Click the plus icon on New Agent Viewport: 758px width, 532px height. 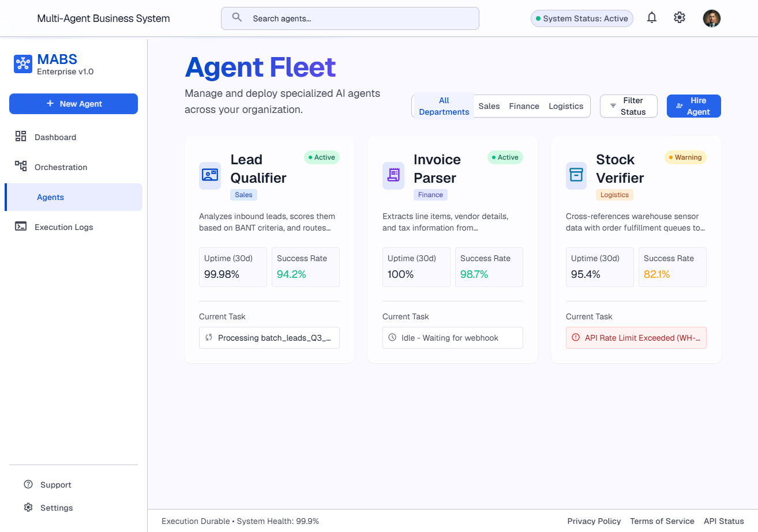pos(50,104)
